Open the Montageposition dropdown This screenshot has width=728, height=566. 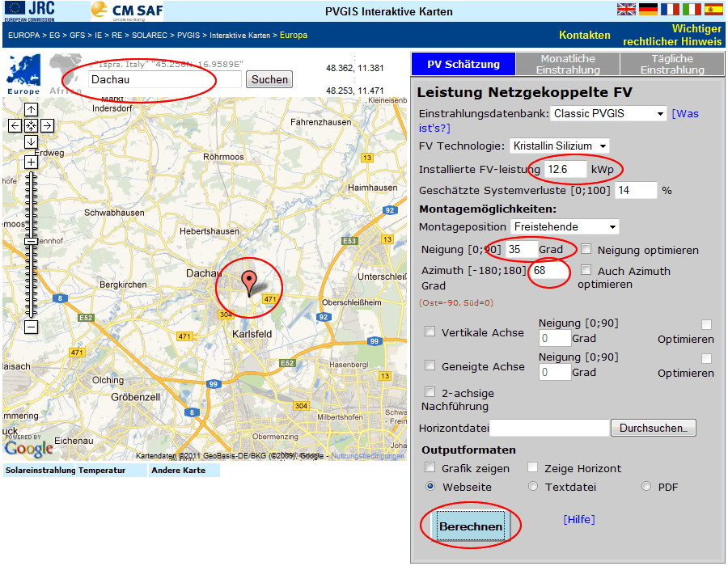click(x=565, y=227)
